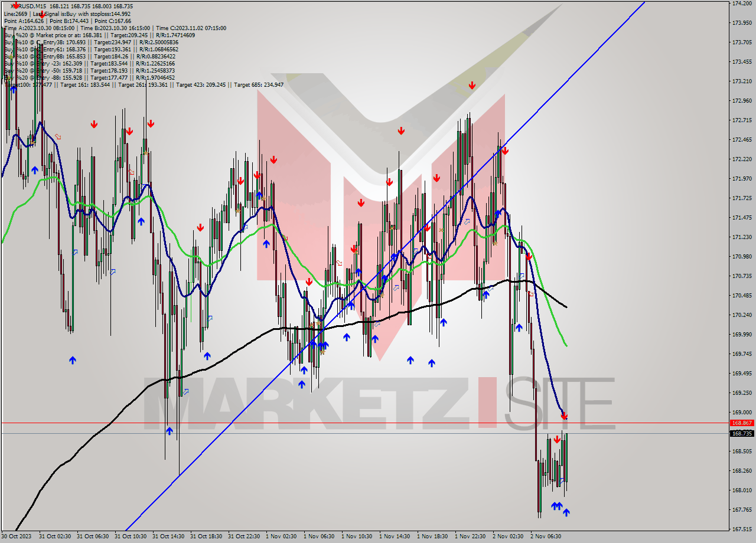Click the black 168.735 current price tag

click(x=742, y=433)
